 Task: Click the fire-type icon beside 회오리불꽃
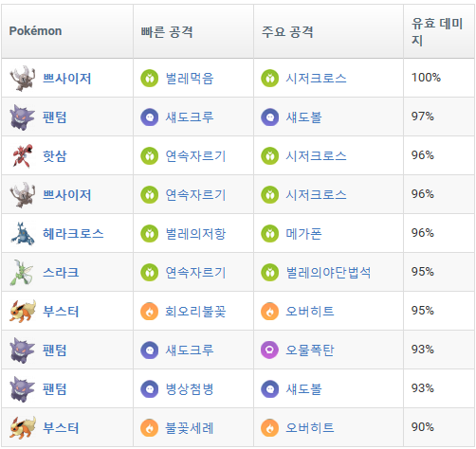[150, 312]
